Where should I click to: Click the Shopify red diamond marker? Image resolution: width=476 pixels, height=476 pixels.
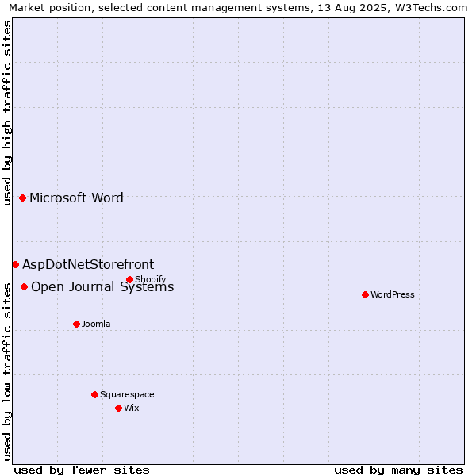(x=129, y=279)
